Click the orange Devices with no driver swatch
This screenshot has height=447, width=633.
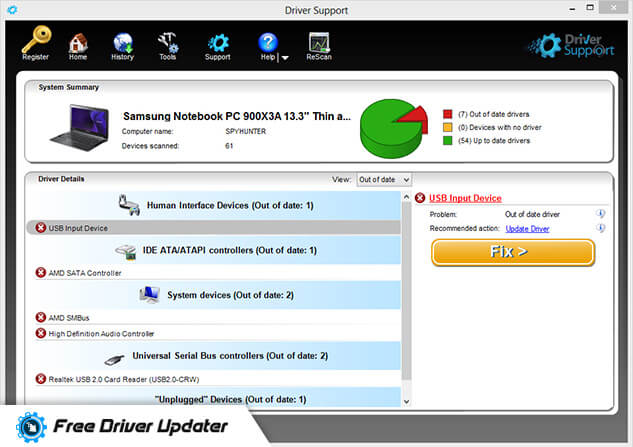click(x=447, y=128)
